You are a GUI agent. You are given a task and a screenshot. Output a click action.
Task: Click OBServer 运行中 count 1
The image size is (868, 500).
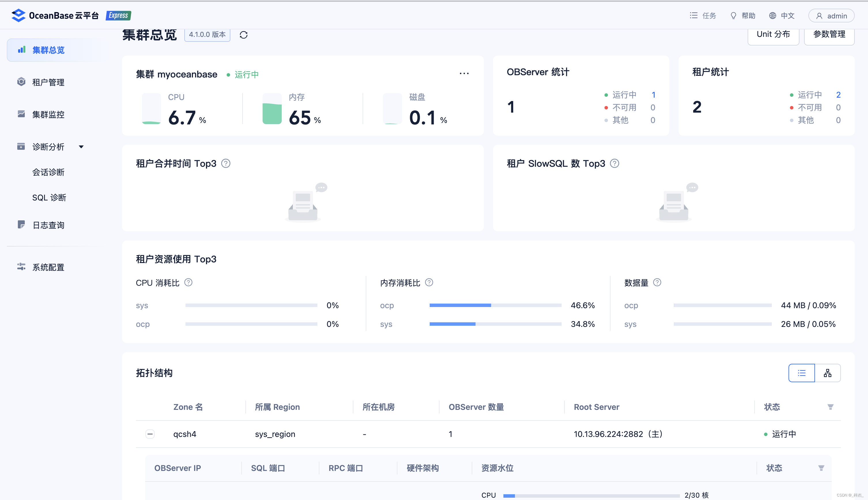click(653, 95)
